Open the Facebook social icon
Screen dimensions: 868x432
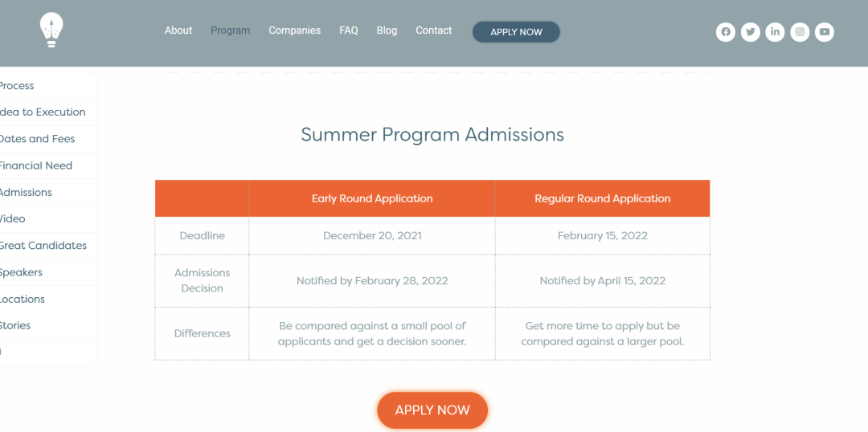725,31
